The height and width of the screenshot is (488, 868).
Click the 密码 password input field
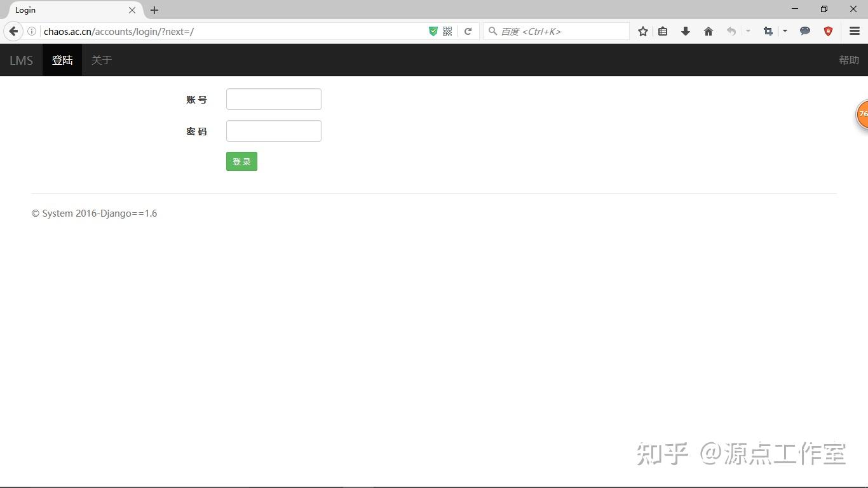point(273,130)
